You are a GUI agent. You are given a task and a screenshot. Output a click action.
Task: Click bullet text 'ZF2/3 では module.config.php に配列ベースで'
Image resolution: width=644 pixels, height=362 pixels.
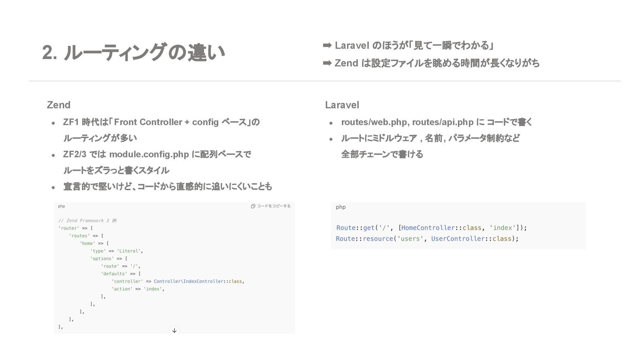[157, 154]
